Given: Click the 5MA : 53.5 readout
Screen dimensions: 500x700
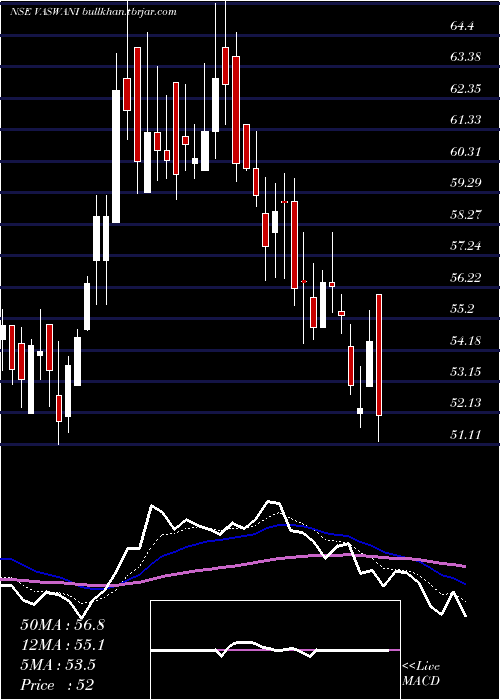Looking at the screenshot, I should pyautogui.click(x=58, y=665).
